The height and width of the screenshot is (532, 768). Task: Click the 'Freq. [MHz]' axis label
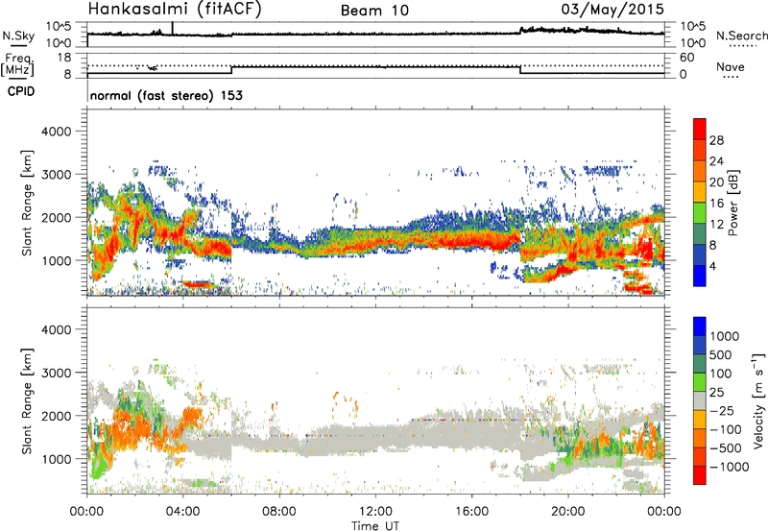17,65
